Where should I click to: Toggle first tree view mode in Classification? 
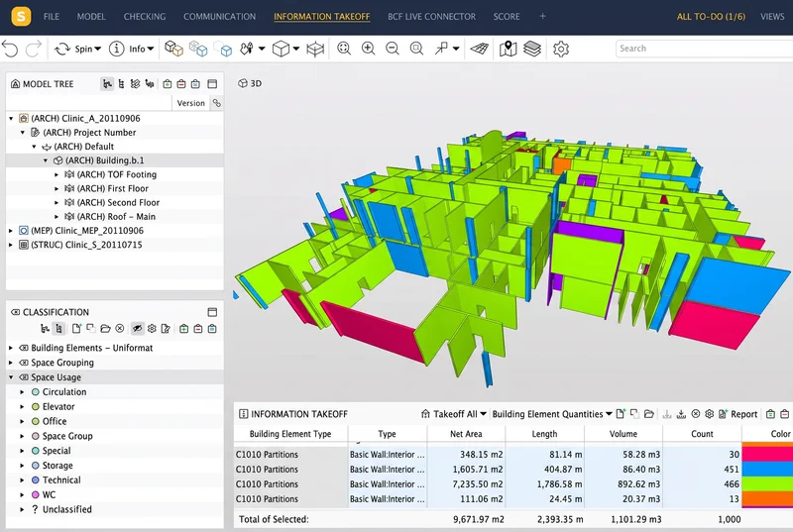pyautogui.click(x=45, y=328)
